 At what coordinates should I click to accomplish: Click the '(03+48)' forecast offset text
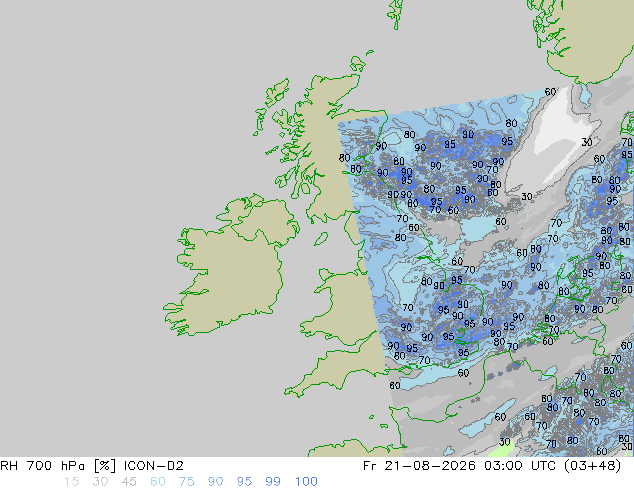tap(592, 466)
